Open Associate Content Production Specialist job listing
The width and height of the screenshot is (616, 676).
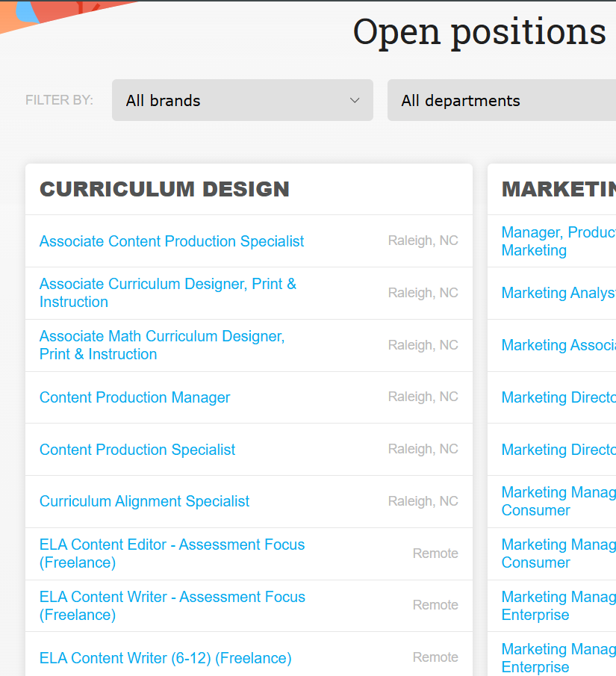[x=172, y=241]
